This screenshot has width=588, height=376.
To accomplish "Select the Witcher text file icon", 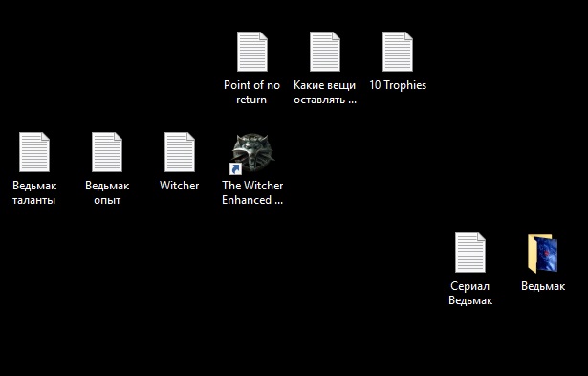I will (x=179, y=152).
